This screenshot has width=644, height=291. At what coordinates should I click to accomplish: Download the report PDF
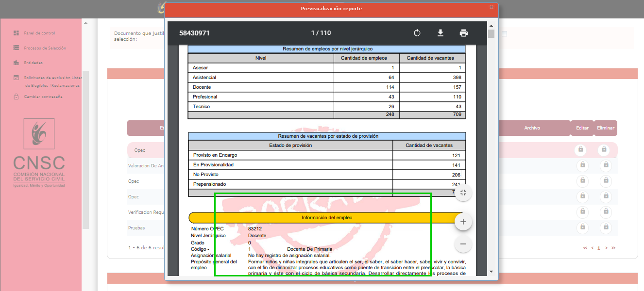pos(441,33)
